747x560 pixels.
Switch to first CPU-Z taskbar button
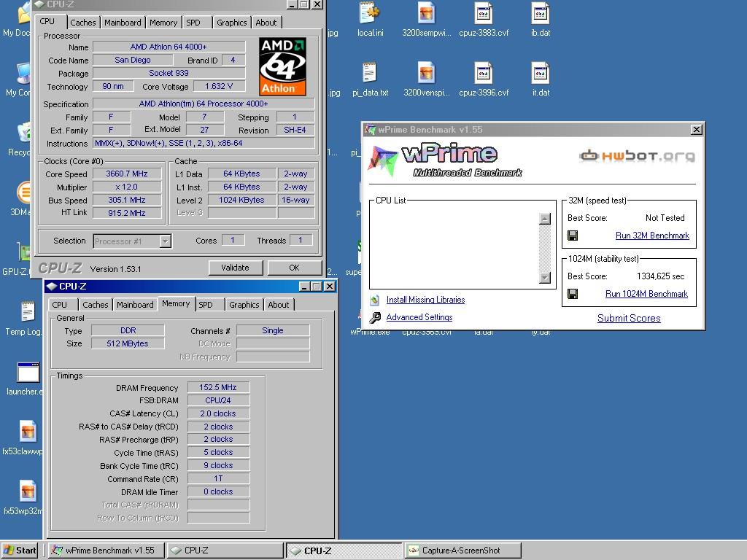225,551
